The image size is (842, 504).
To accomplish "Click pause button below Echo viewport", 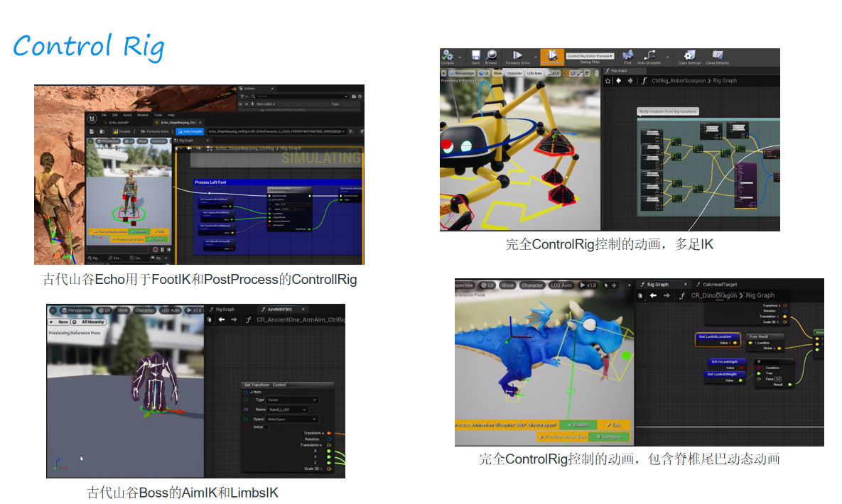I will pyautogui.click(x=162, y=250).
